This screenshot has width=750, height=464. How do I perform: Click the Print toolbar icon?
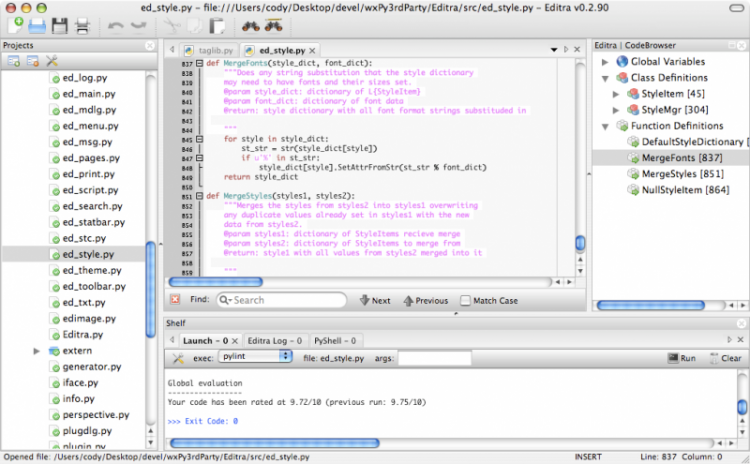[82, 26]
